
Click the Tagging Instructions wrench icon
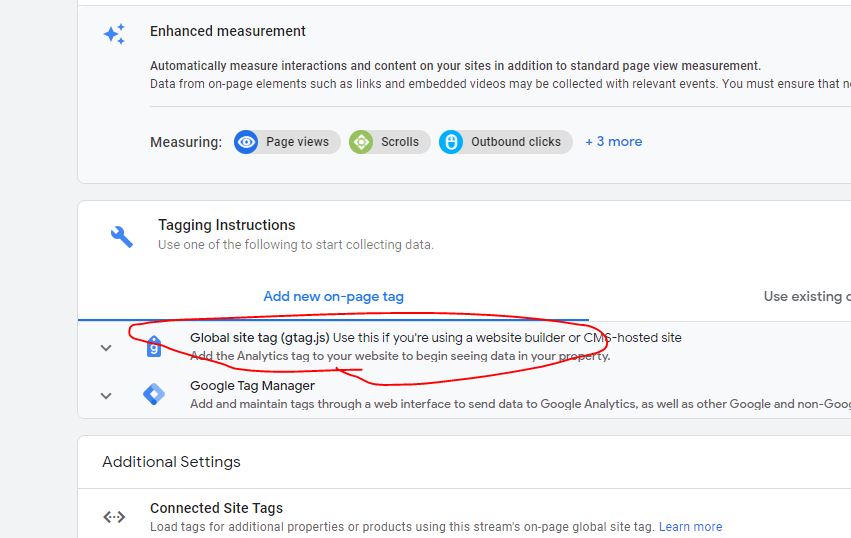click(122, 237)
